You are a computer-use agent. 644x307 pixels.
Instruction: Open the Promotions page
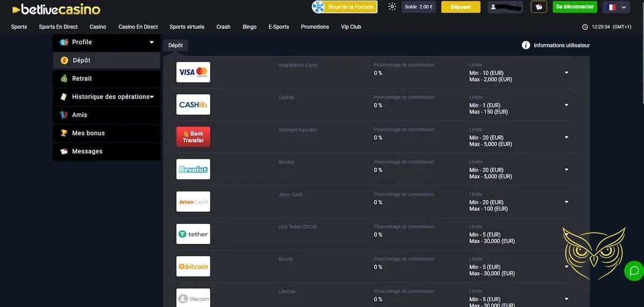315,27
